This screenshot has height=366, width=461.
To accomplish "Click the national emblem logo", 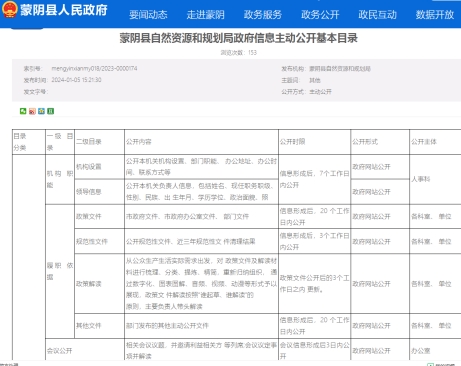I will (x=9, y=9).
